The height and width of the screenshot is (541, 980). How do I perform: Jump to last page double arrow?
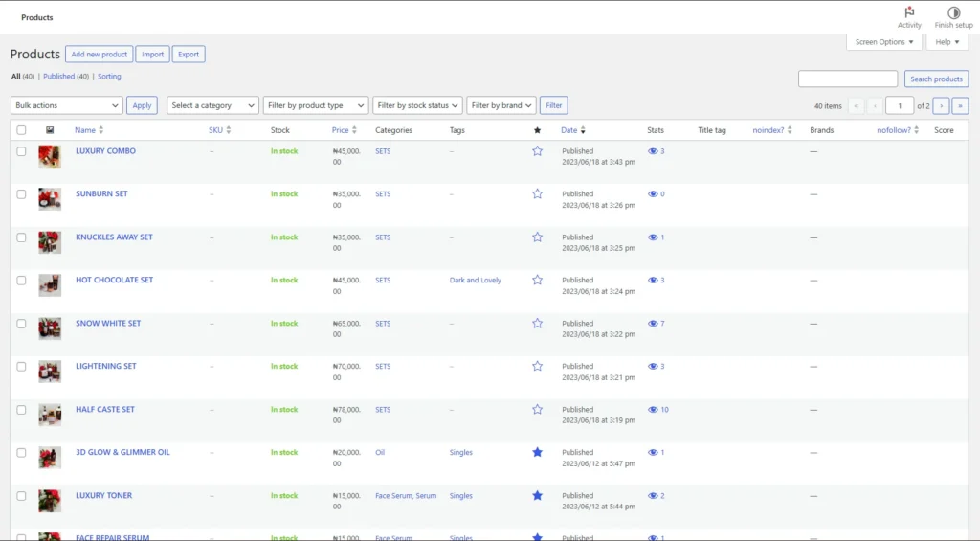960,106
